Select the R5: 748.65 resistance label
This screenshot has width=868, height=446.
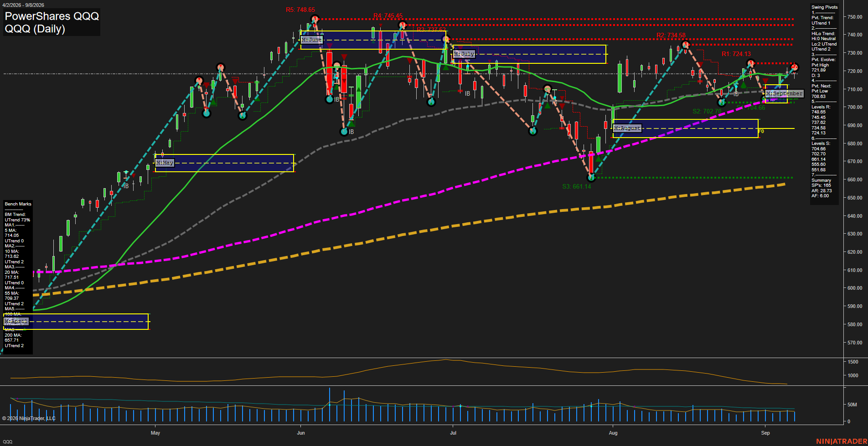(300, 10)
